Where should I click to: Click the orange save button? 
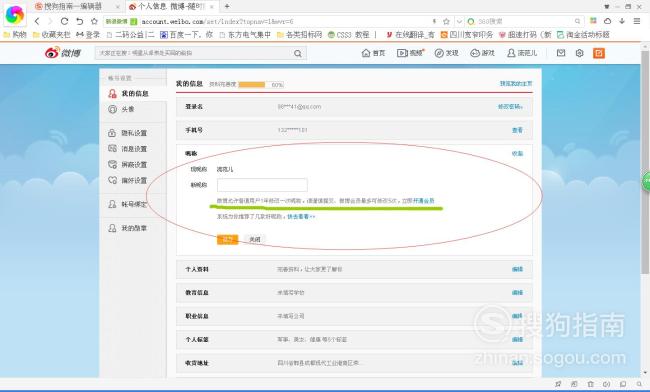pyautogui.click(x=228, y=240)
